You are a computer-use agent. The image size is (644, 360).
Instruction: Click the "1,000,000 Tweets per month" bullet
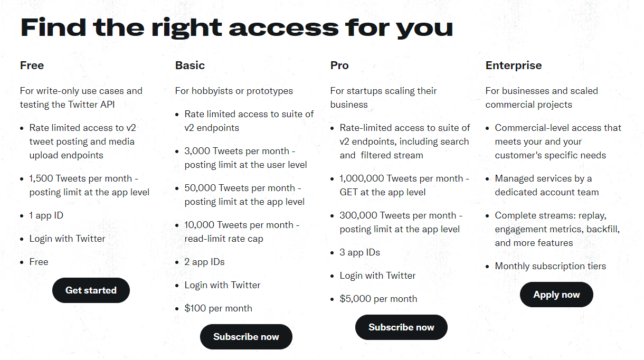[x=404, y=185]
